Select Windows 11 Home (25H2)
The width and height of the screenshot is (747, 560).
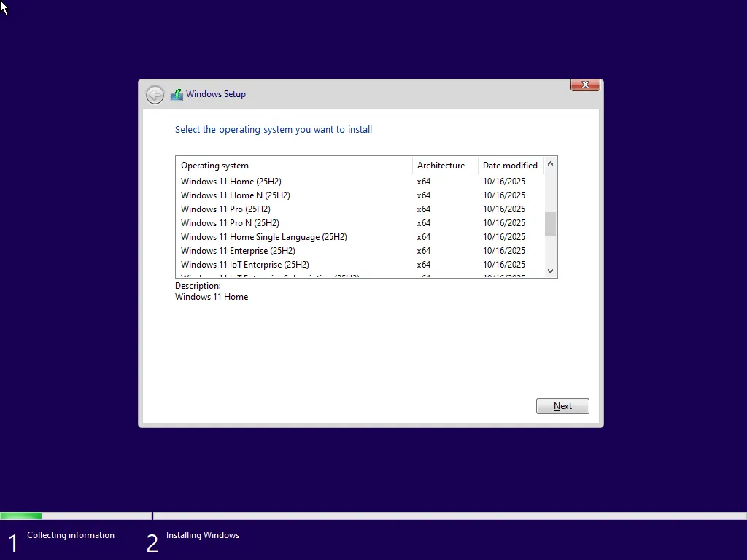[231, 181]
